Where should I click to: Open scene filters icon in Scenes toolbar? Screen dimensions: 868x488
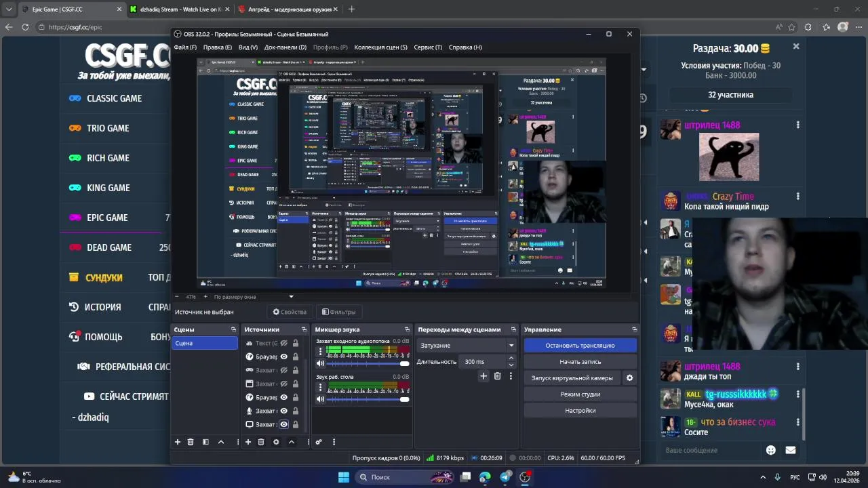(205, 442)
